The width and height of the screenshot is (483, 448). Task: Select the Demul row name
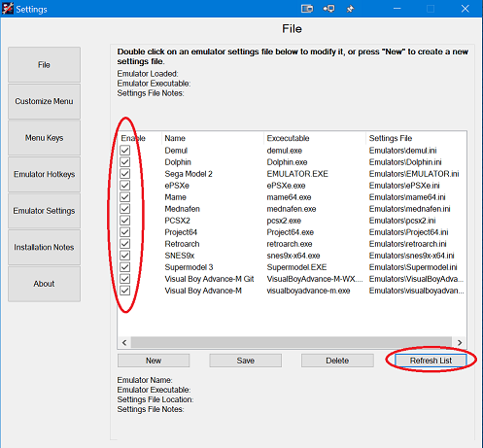176,151
